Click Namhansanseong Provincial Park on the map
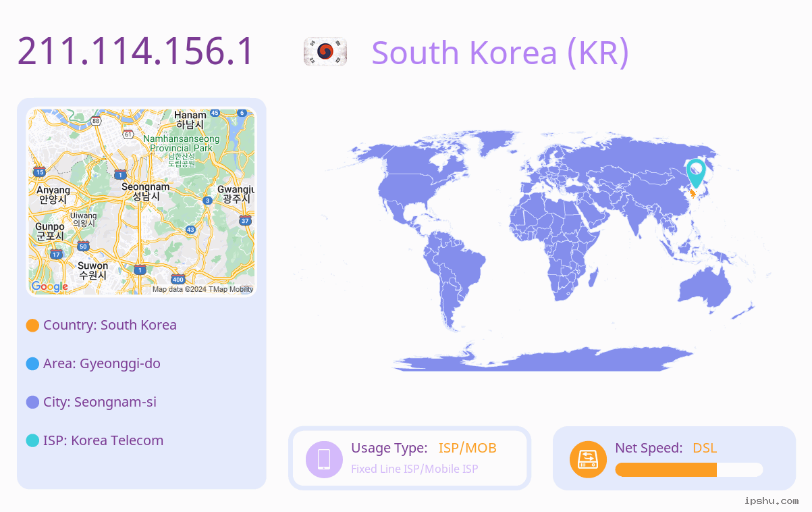812x512 pixels. point(182,151)
